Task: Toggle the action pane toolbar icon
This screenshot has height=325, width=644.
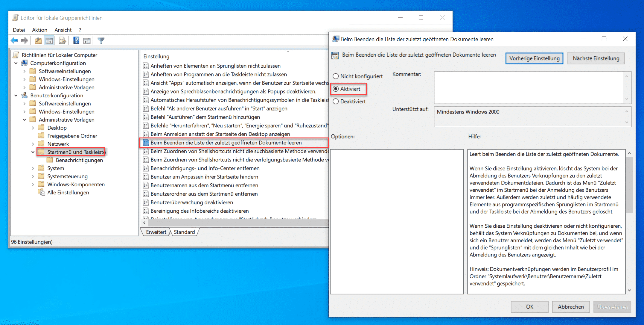Action: 87,41
